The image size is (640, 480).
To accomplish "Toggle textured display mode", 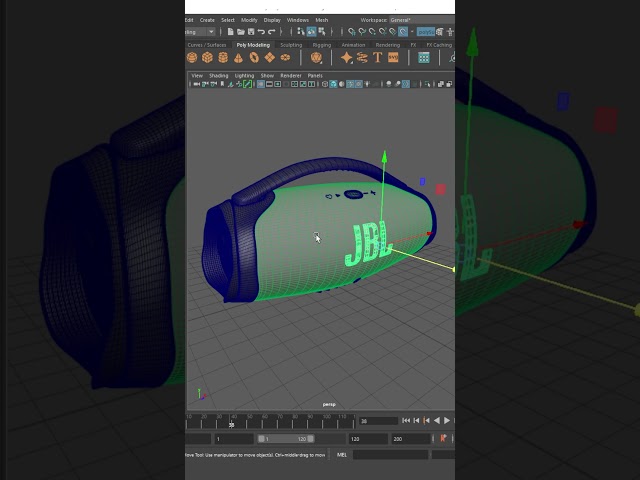I will [358, 84].
